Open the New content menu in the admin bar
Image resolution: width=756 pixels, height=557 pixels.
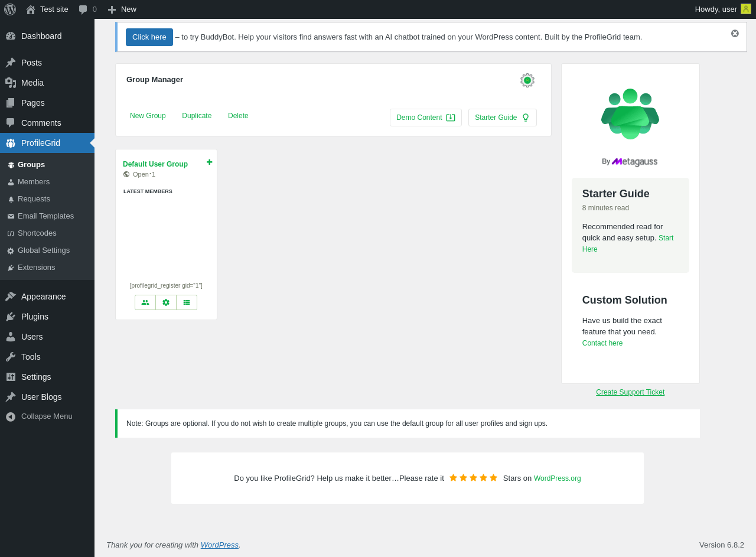coord(122,9)
